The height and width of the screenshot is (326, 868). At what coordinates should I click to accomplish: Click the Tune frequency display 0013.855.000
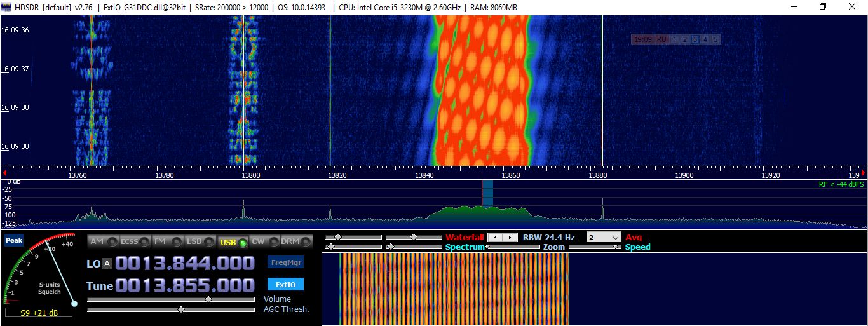coord(185,285)
